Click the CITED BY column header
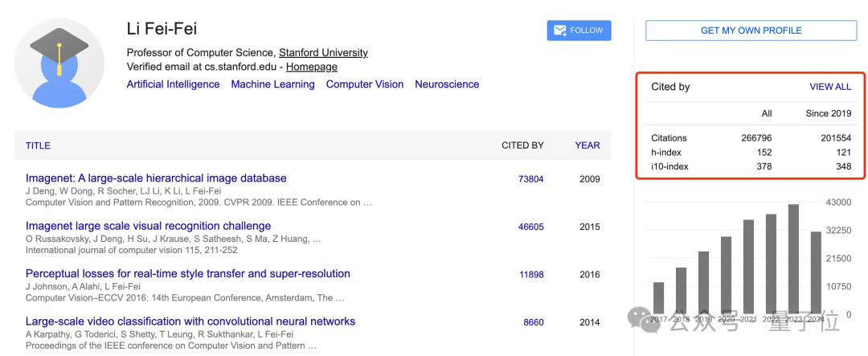868x356 pixels. pyautogui.click(x=522, y=145)
